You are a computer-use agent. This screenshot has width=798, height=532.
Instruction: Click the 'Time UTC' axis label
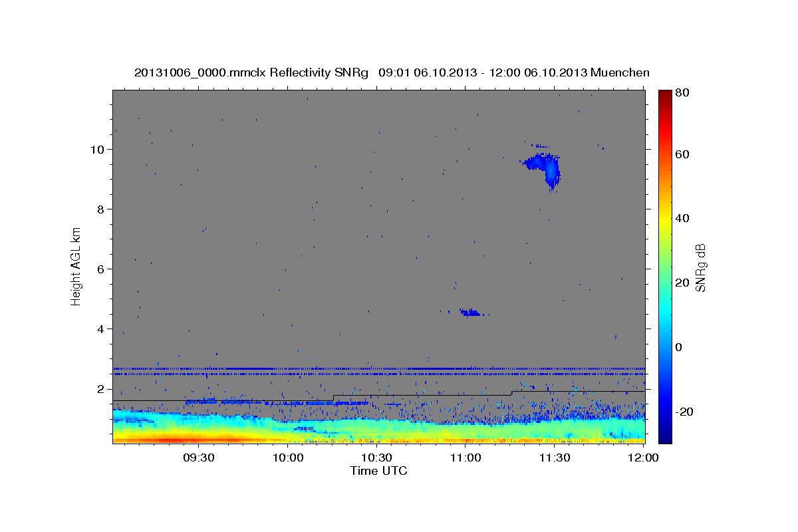[x=378, y=471]
